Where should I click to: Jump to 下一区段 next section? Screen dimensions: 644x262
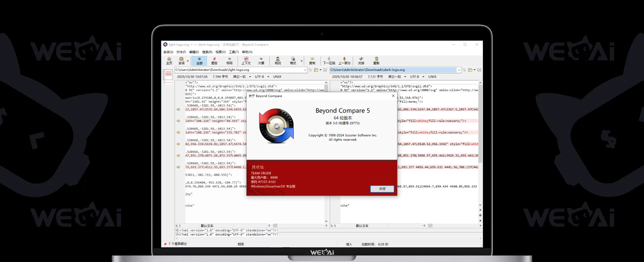coord(329,61)
